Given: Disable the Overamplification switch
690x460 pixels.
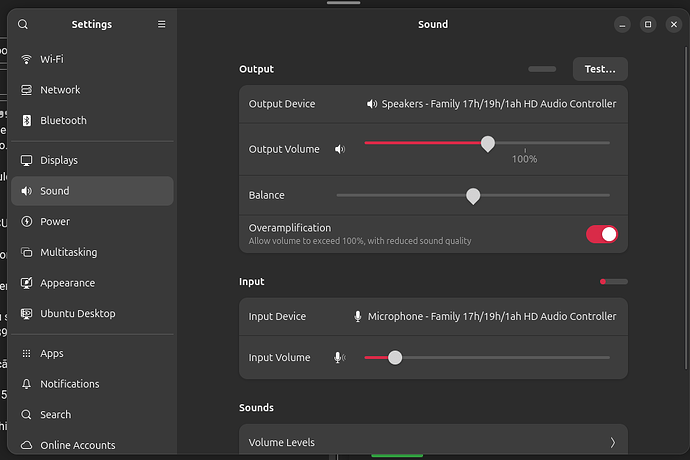Looking at the screenshot, I should coord(601,234).
